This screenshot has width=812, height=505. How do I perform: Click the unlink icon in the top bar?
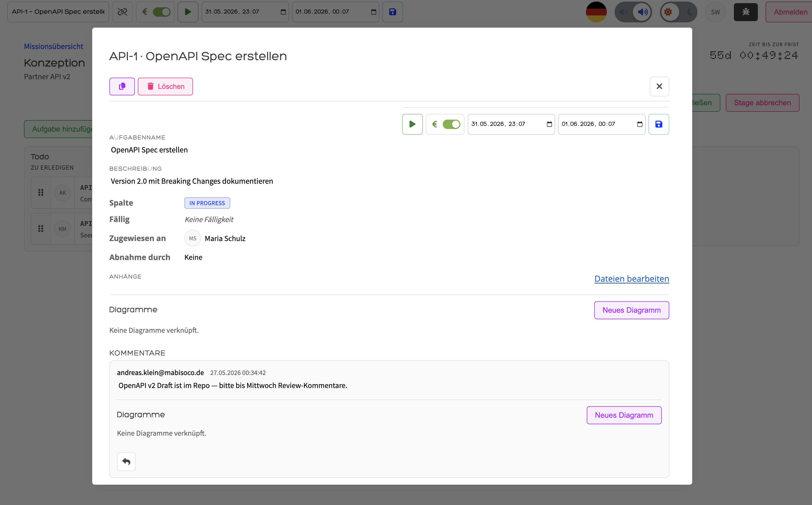[x=122, y=12]
